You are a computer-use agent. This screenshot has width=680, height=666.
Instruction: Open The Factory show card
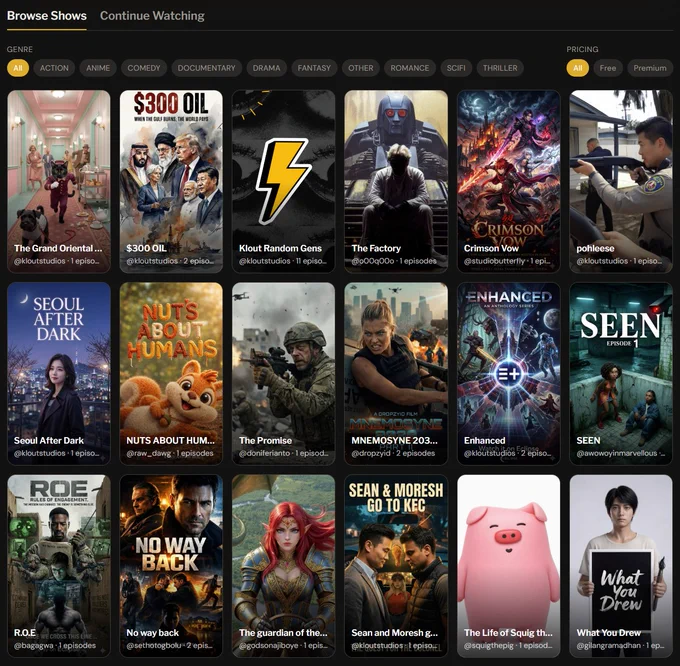pos(396,182)
